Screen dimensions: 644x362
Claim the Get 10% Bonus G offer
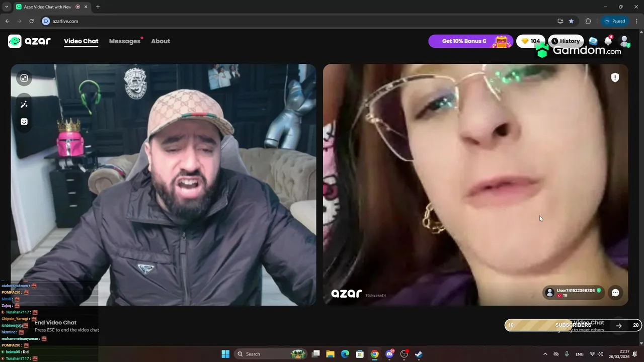pyautogui.click(x=470, y=41)
